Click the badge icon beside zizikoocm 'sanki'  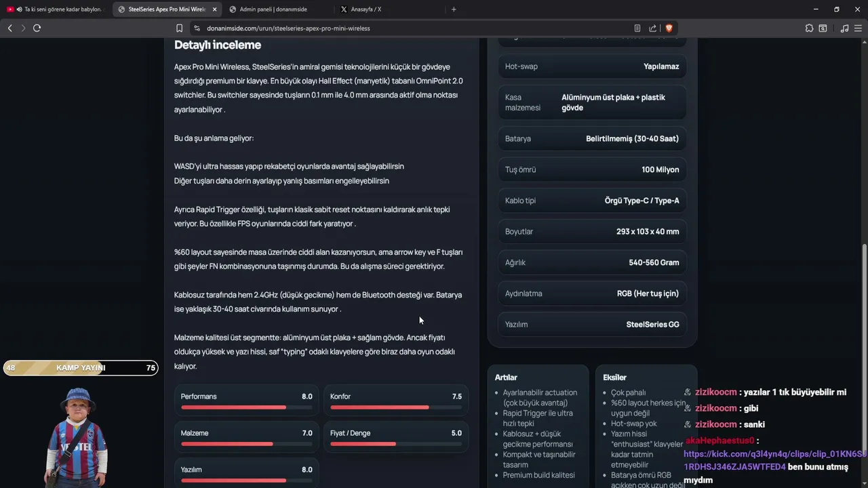pyautogui.click(x=688, y=424)
